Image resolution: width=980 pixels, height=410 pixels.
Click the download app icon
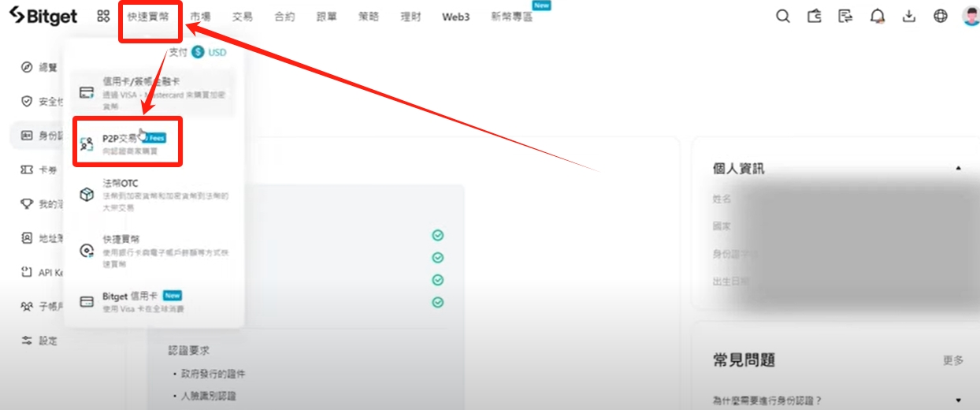pos(909,16)
